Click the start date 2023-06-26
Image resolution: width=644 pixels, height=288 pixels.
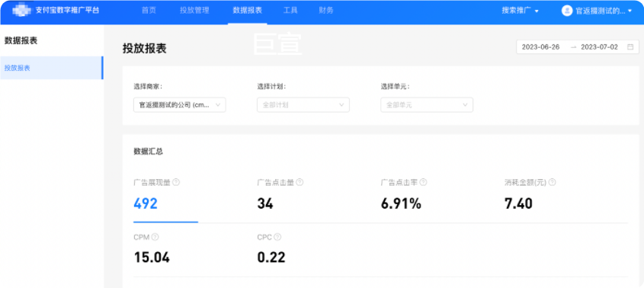tap(540, 46)
